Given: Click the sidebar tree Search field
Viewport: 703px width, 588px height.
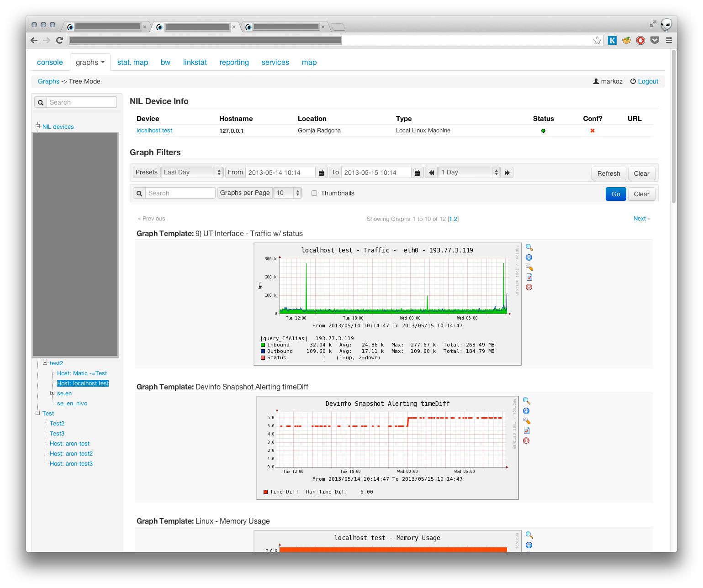Looking at the screenshot, I should [x=82, y=102].
